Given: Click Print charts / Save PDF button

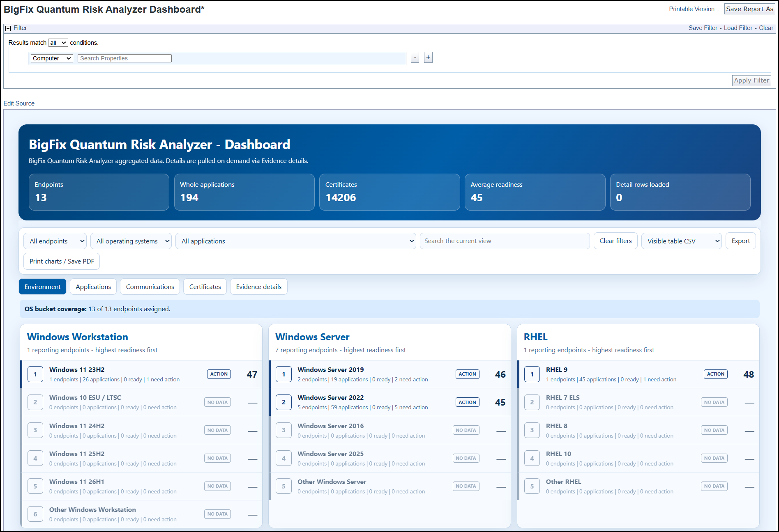Looking at the screenshot, I should pos(62,261).
